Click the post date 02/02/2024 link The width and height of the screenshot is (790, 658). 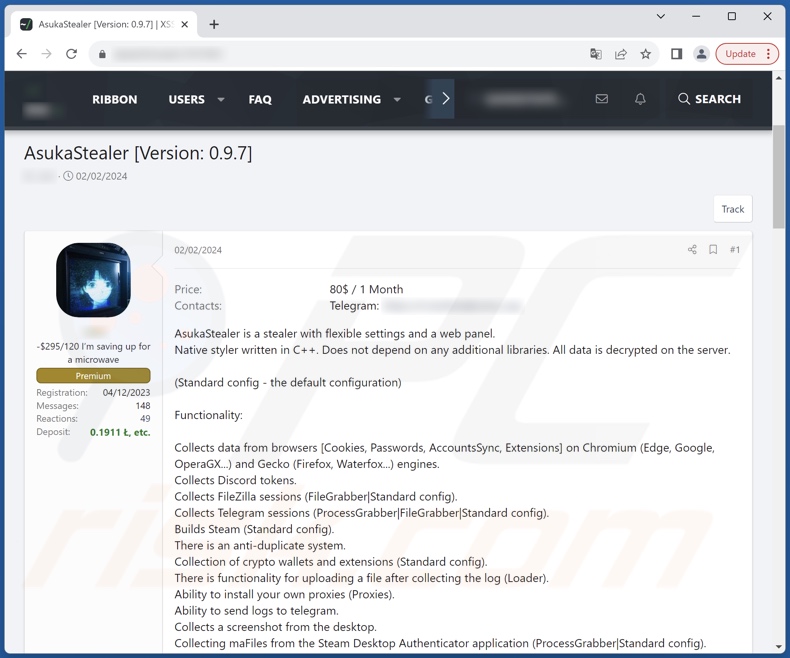click(x=198, y=250)
